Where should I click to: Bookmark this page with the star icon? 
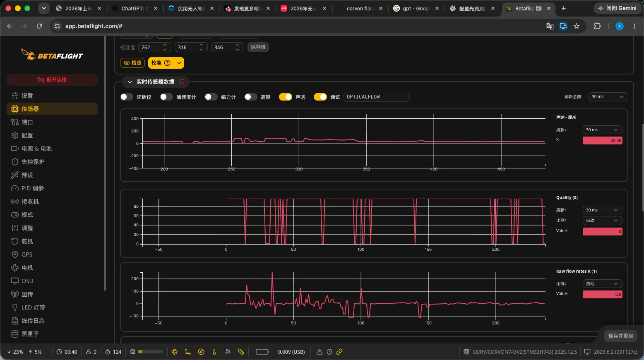577,26
